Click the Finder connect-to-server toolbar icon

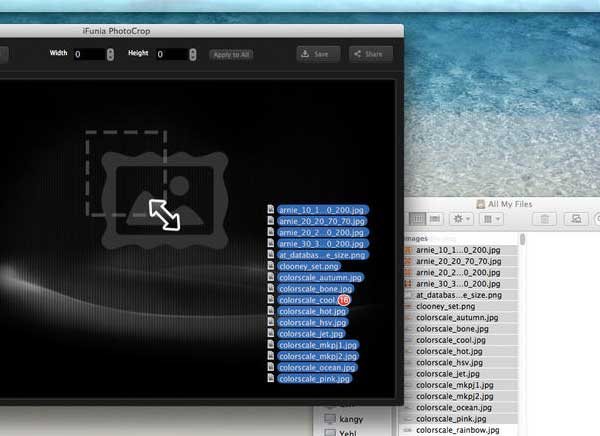point(576,219)
